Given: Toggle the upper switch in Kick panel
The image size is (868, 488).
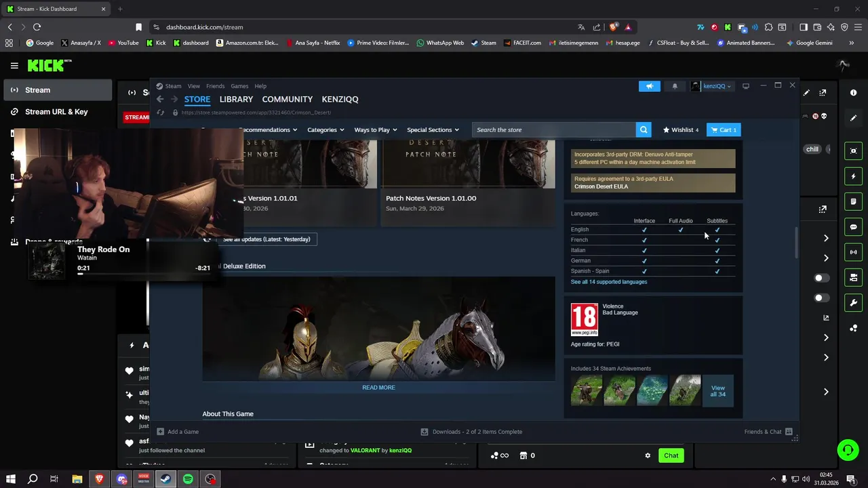Looking at the screenshot, I should point(821,278).
